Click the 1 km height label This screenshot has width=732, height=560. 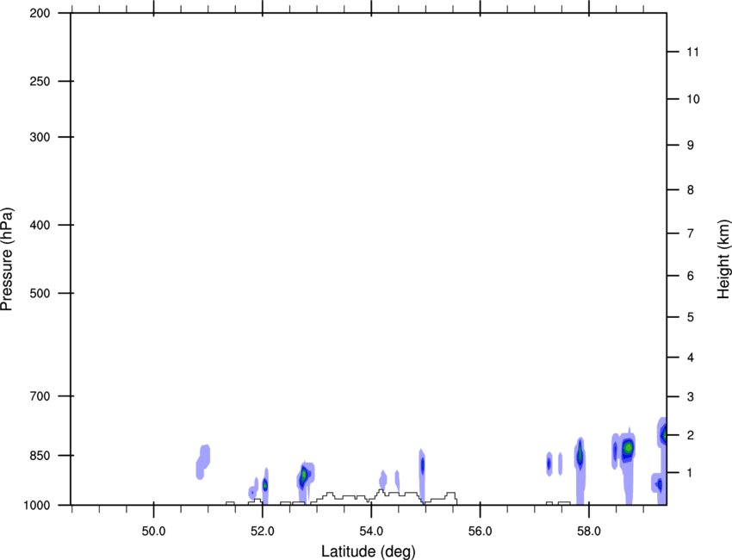(691, 473)
